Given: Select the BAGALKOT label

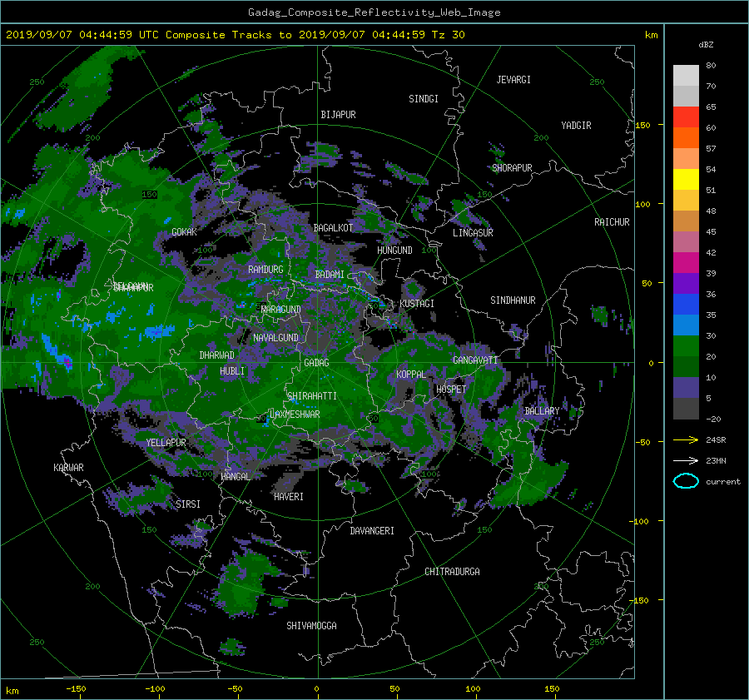Looking at the screenshot, I should (x=333, y=228).
